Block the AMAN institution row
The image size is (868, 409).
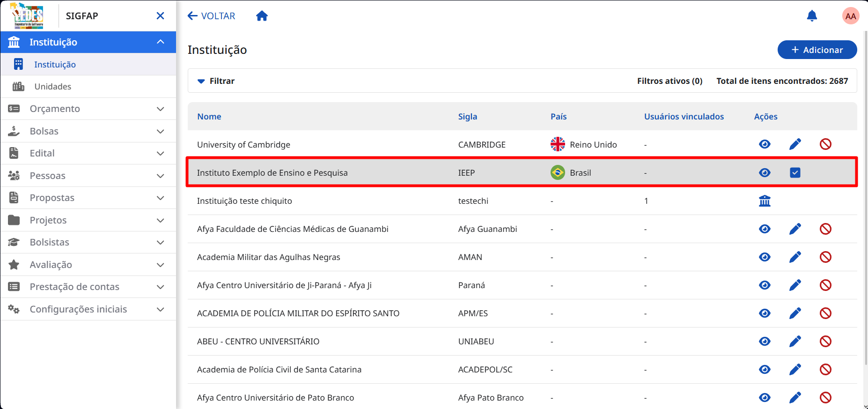(x=825, y=257)
